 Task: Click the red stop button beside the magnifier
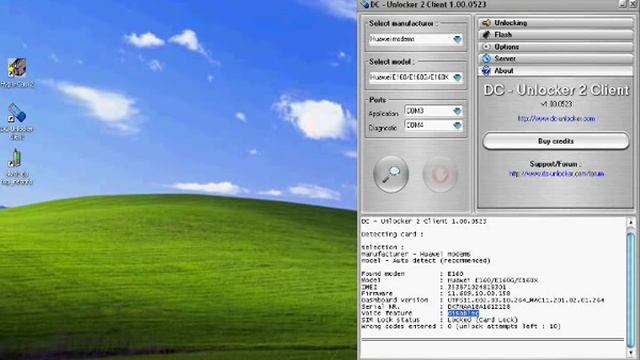pos(440,174)
